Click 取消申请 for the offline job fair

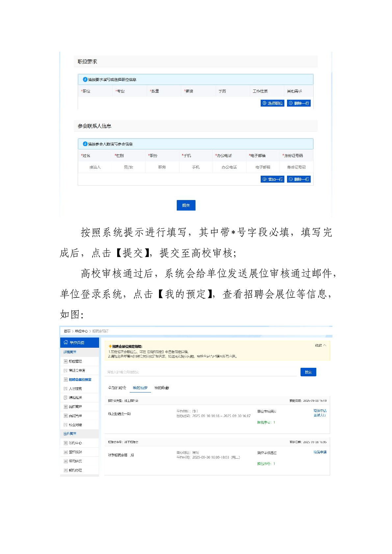coord(320,452)
